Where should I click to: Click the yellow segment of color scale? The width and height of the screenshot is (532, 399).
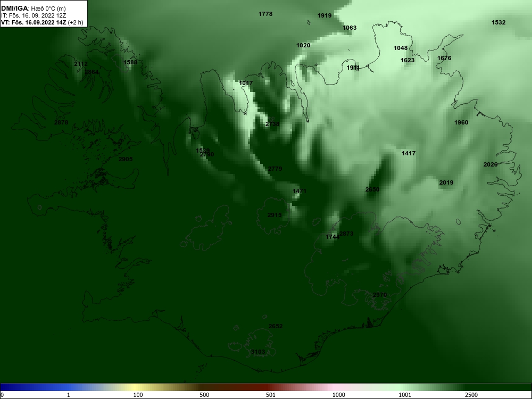pos(136,387)
